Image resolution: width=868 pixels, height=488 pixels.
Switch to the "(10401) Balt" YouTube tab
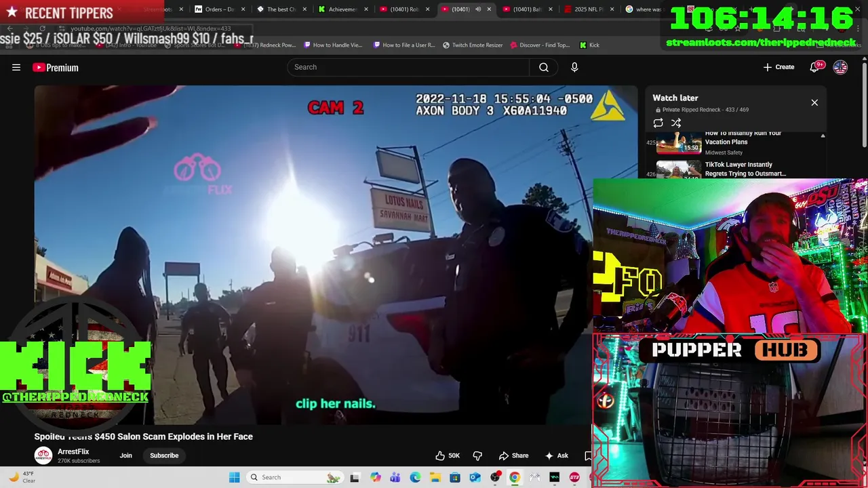[528, 9]
